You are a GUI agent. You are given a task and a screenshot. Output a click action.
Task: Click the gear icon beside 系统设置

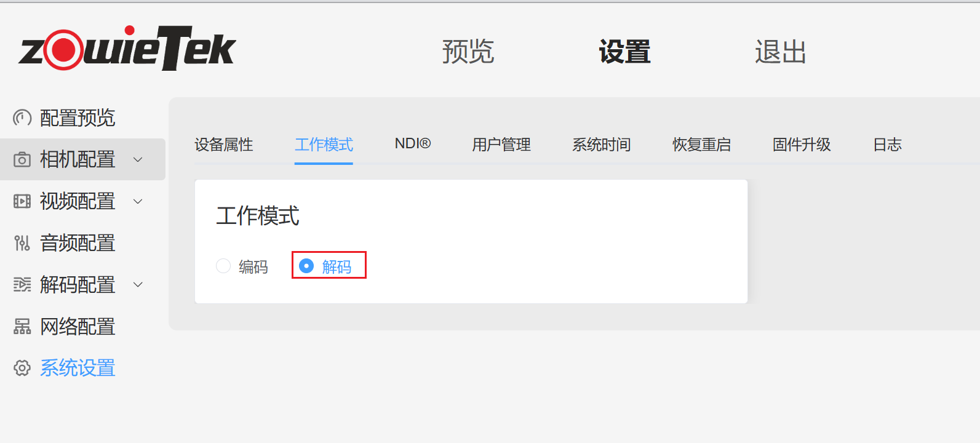click(x=22, y=368)
